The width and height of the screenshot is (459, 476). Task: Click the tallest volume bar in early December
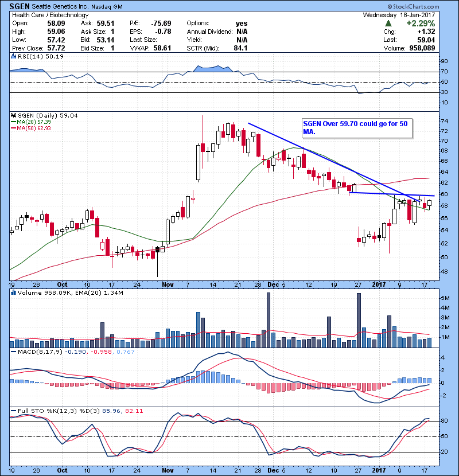tap(269, 320)
